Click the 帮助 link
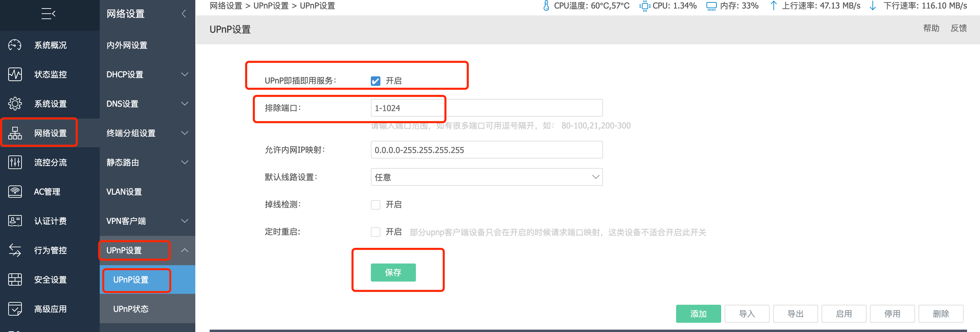The width and height of the screenshot is (980, 332). [x=930, y=29]
